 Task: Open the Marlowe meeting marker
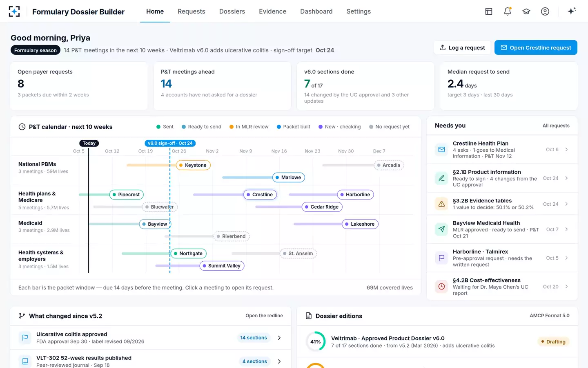[x=288, y=177]
